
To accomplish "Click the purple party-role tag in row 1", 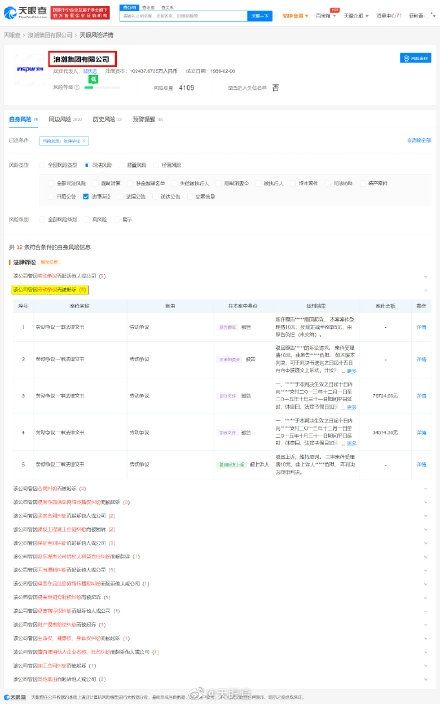I will (x=227, y=327).
